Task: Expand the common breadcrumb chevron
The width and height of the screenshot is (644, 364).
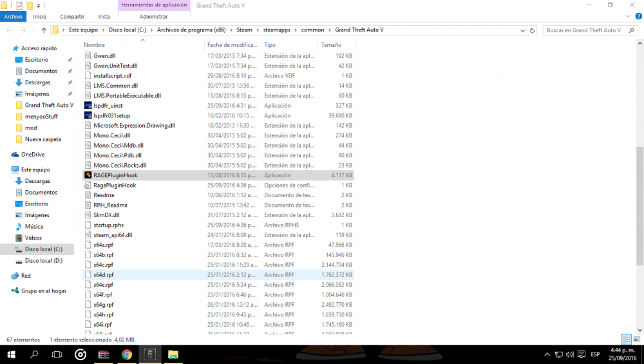Action: (329, 30)
